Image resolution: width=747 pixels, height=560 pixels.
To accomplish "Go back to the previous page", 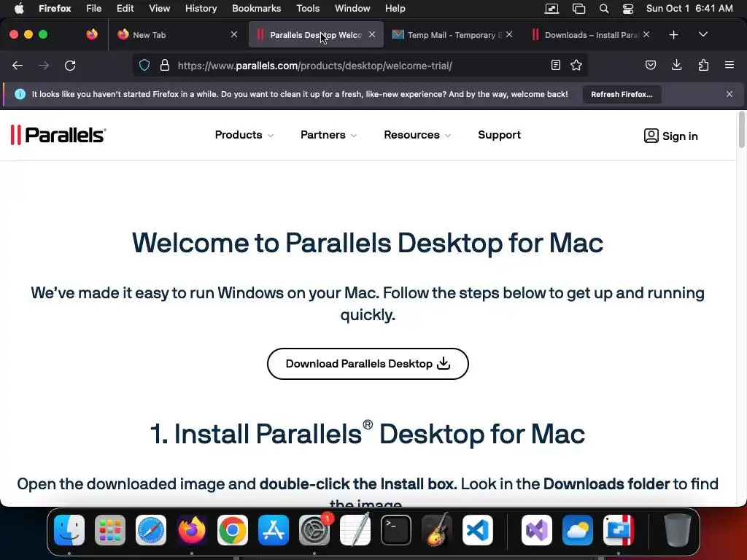I will pos(18,65).
